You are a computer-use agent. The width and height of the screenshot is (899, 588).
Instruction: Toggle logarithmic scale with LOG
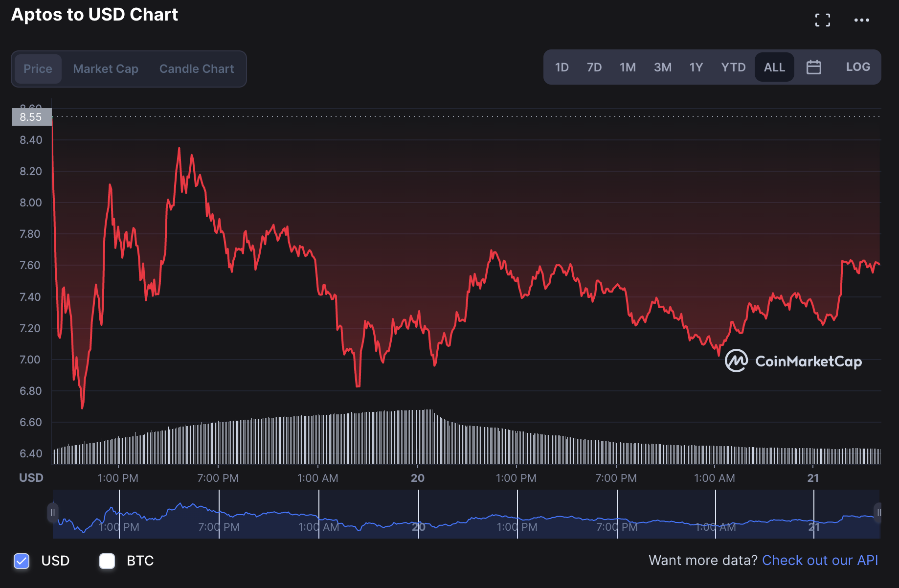[858, 67]
